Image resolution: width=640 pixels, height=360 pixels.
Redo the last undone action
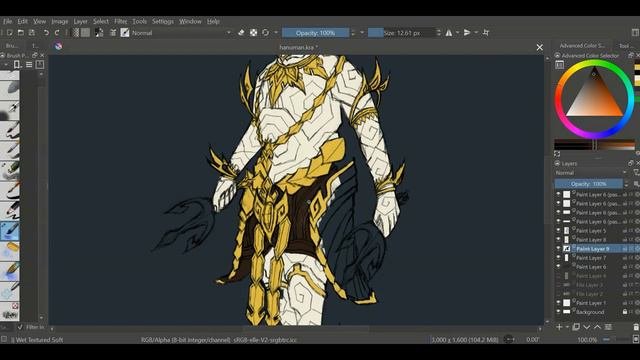click(57, 33)
